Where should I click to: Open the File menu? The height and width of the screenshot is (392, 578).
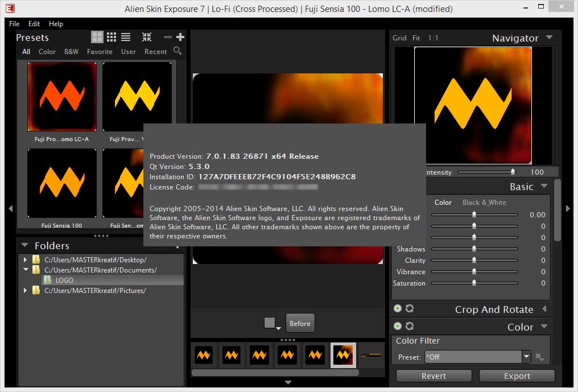14,23
